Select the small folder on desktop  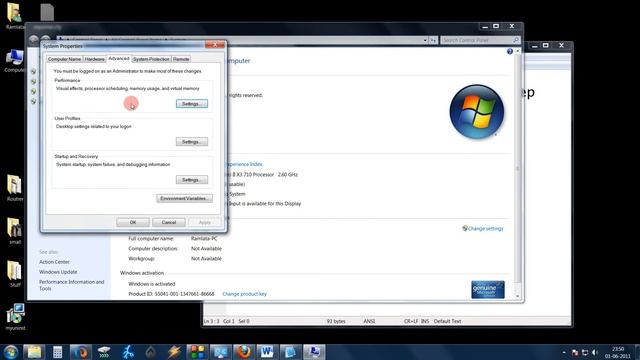[x=15, y=231]
